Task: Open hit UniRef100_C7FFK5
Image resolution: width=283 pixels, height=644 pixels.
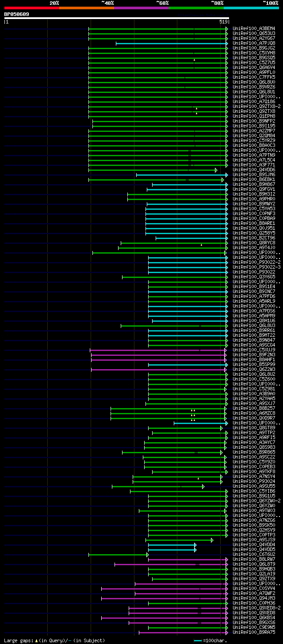Action: [254, 77]
